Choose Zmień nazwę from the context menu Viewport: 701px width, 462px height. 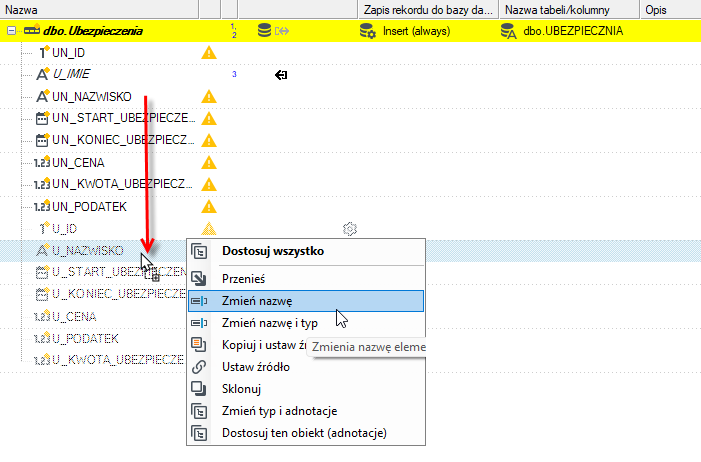(x=306, y=301)
